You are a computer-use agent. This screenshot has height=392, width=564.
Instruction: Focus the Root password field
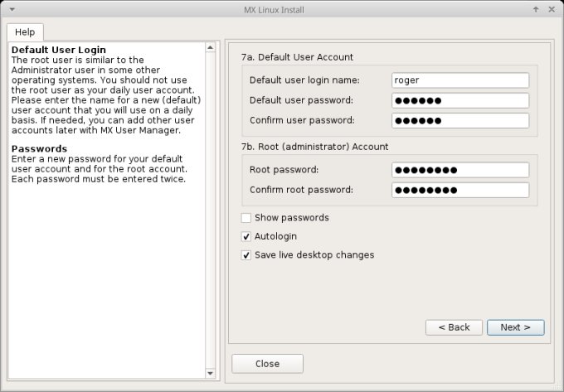460,170
